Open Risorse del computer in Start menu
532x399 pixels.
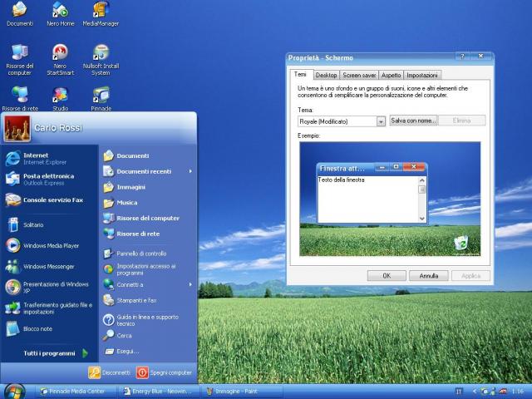coord(148,218)
